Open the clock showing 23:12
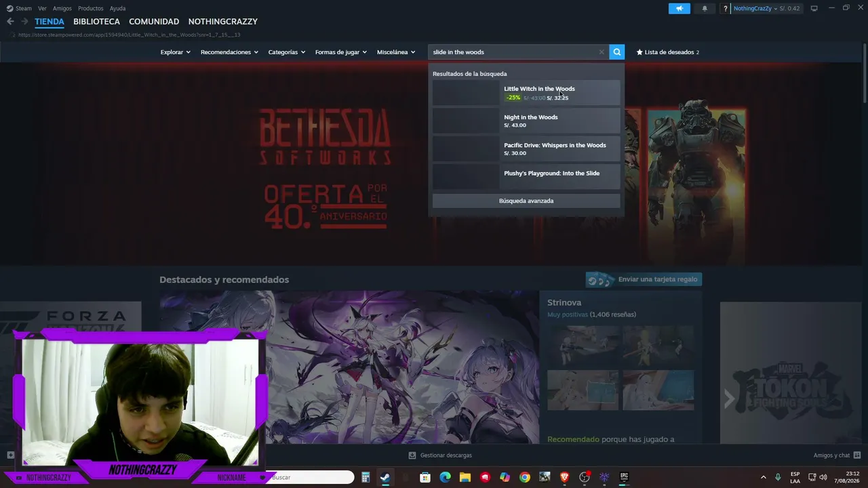Viewport: 868px width, 488px height. (x=847, y=477)
